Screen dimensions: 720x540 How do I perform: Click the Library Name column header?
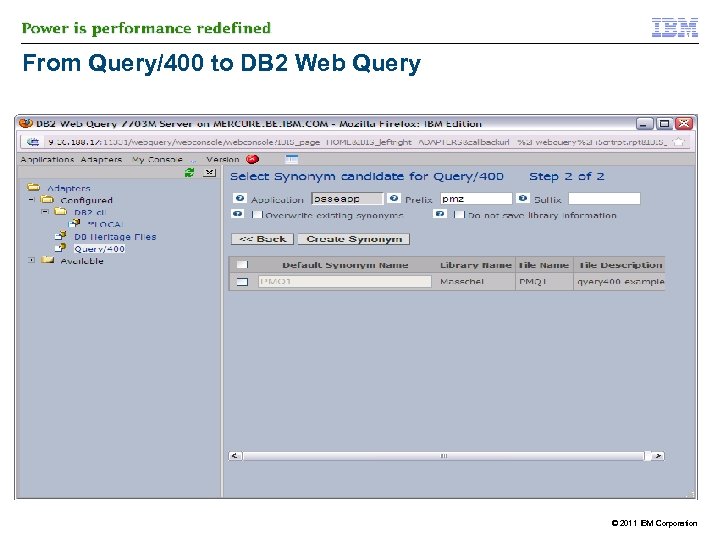[475, 265]
